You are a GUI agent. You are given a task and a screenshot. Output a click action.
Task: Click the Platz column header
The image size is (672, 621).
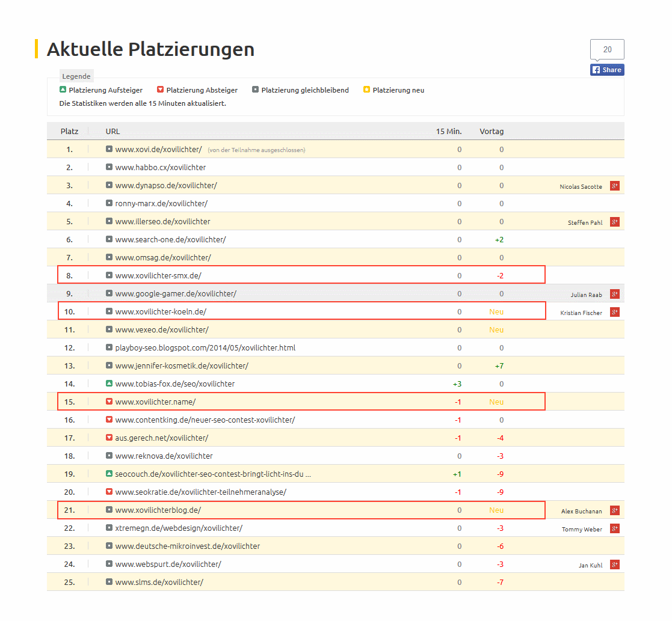tap(69, 131)
